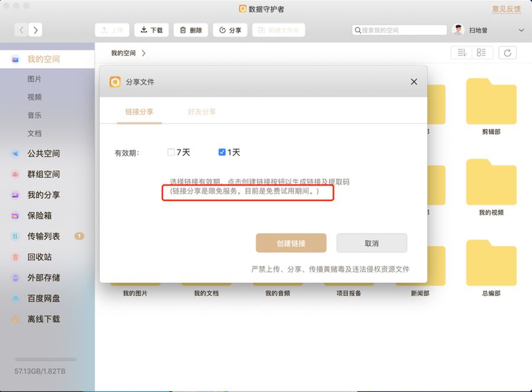The height and width of the screenshot is (392, 532).
Task: Switch to the list view icon
Action: [481, 53]
